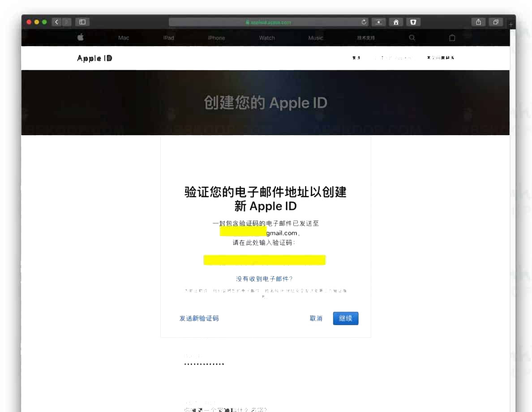The image size is (532, 412).
Task: Click the 取消 cancel link
Action: click(316, 318)
